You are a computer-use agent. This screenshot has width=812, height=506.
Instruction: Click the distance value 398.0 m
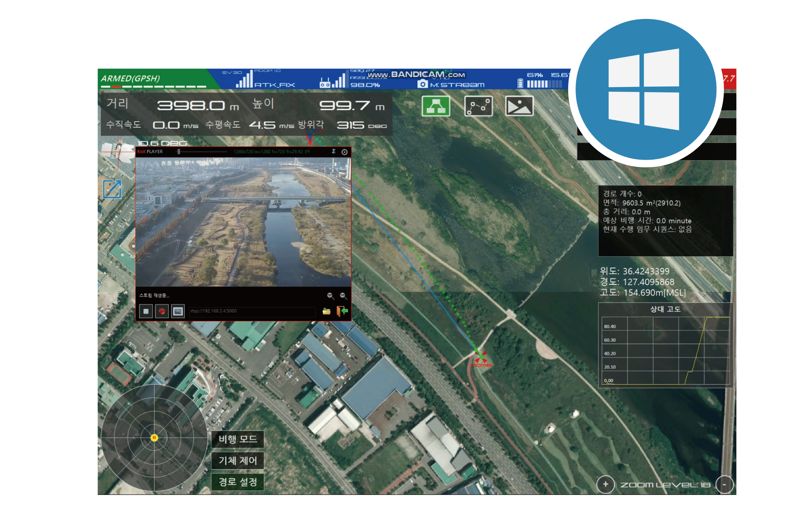[x=199, y=106]
